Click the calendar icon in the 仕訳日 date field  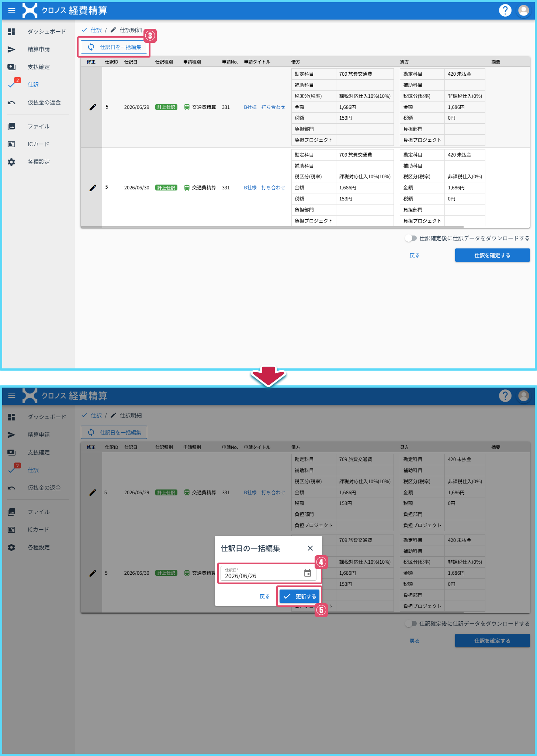[x=308, y=573]
